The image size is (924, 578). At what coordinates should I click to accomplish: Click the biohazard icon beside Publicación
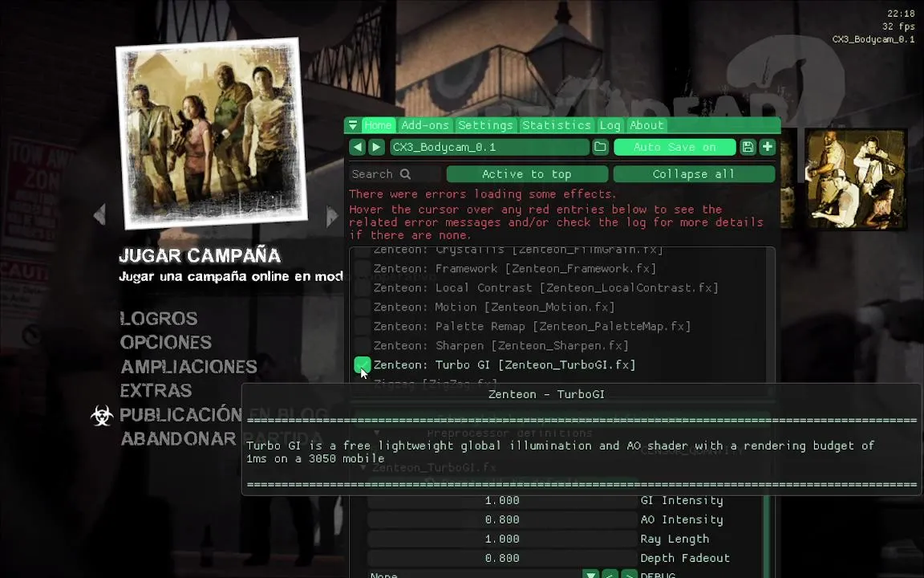click(x=102, y=415)
